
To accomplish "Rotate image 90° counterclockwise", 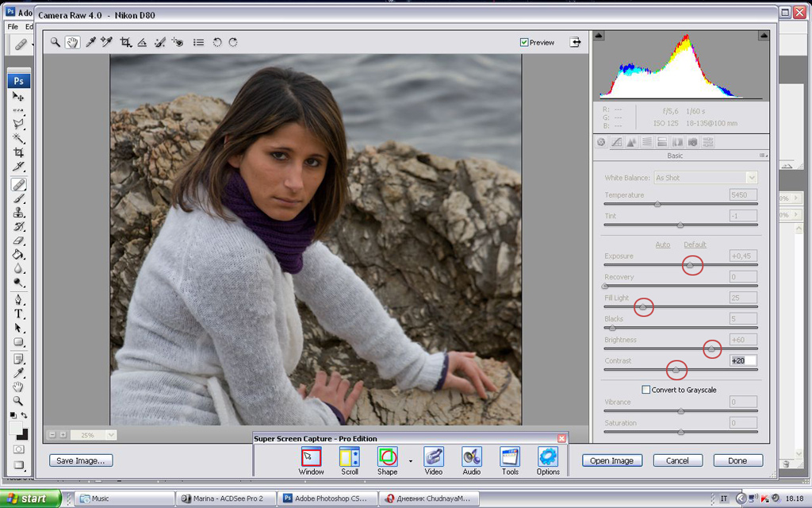I will pos(217,42).
